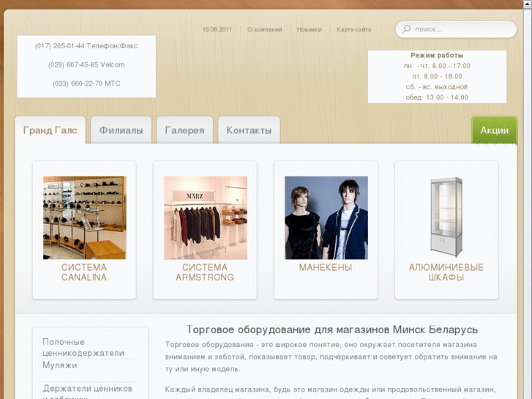This screenshot has width=532, height=399.
Task: Click the сб. - вс. выходной line
Action: pos(437,86)
